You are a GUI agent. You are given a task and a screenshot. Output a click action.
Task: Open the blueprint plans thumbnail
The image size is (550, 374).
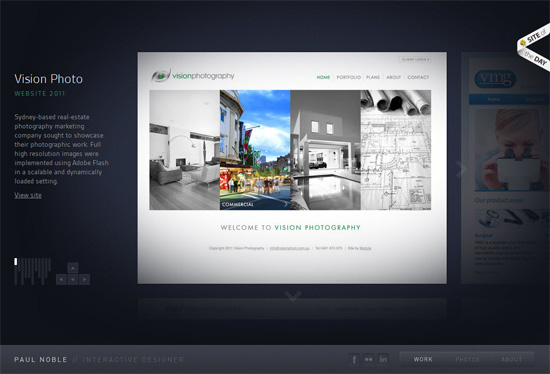396,150
